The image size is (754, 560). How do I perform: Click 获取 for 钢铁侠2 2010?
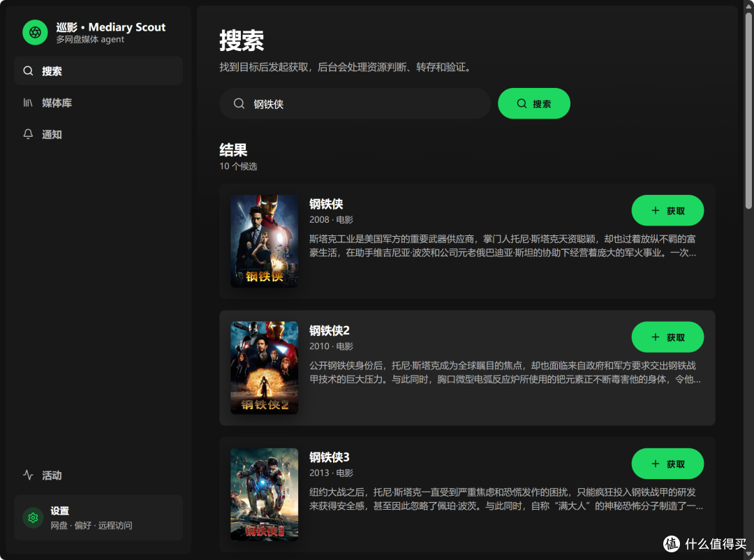[667, 337]
